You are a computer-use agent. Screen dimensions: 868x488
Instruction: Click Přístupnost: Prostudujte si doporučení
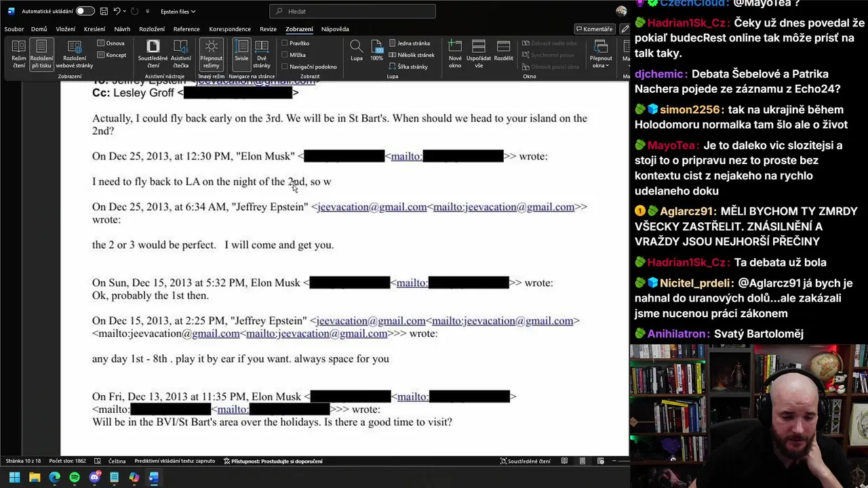tap(273, 461)
